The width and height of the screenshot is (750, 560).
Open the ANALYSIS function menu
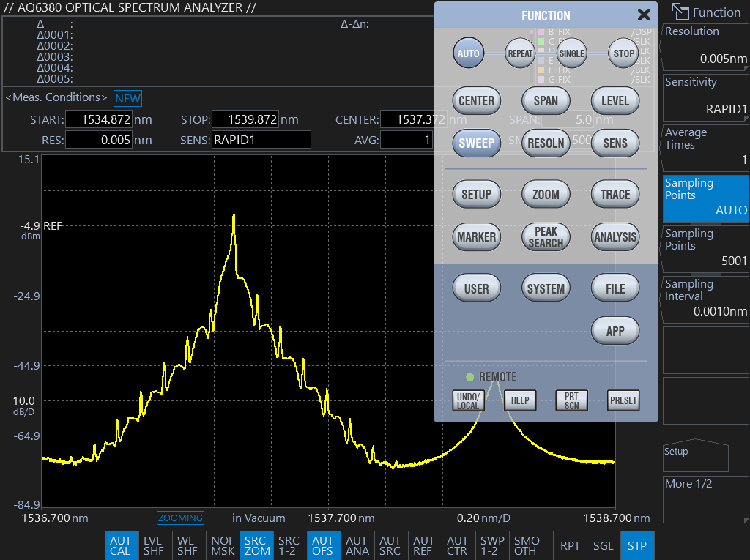[615, 237]
